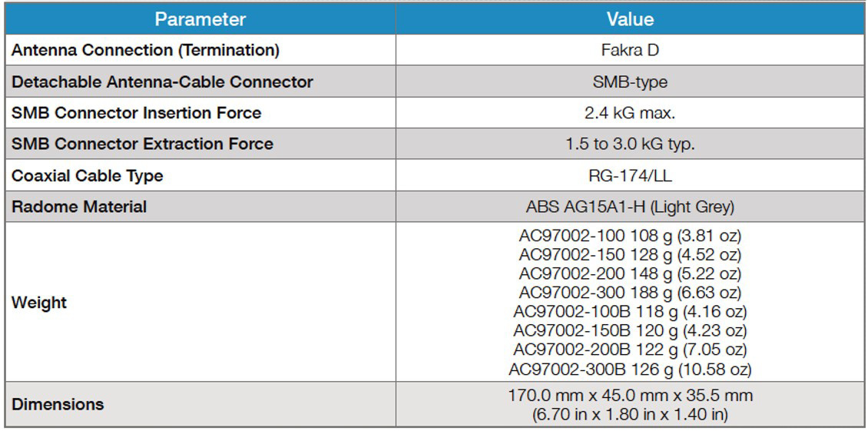The height and width of the screenshot is (431, 868).
Task: Click the Value column header
Action: click(630, 19)
